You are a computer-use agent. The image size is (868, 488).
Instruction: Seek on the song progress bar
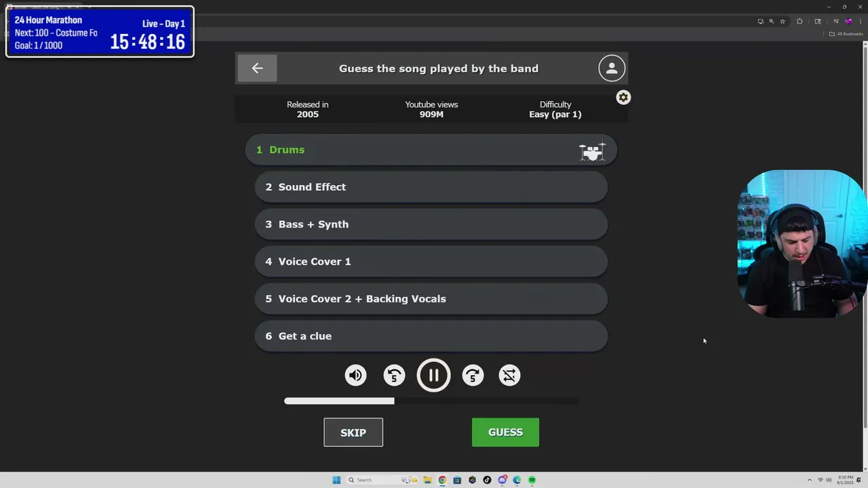coord(431,401)
